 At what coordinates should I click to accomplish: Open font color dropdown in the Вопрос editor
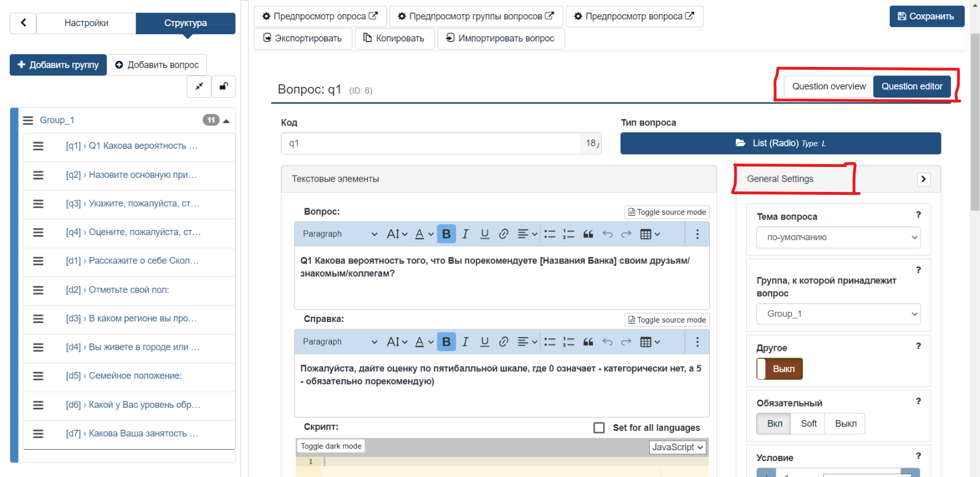424,234
